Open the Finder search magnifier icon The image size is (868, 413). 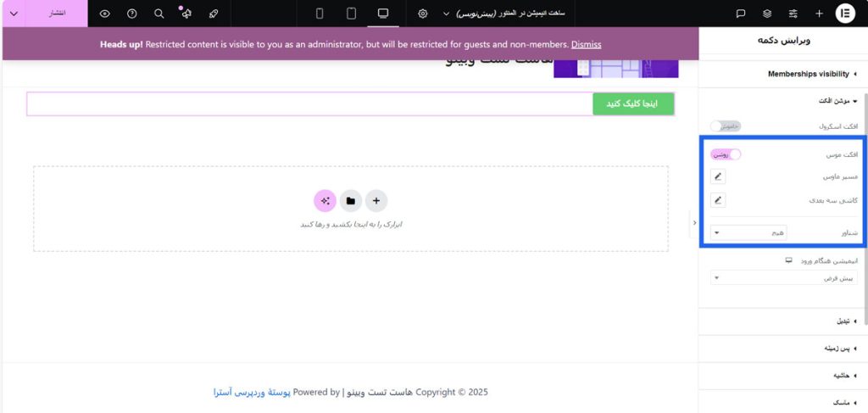(x=159, y=14)
